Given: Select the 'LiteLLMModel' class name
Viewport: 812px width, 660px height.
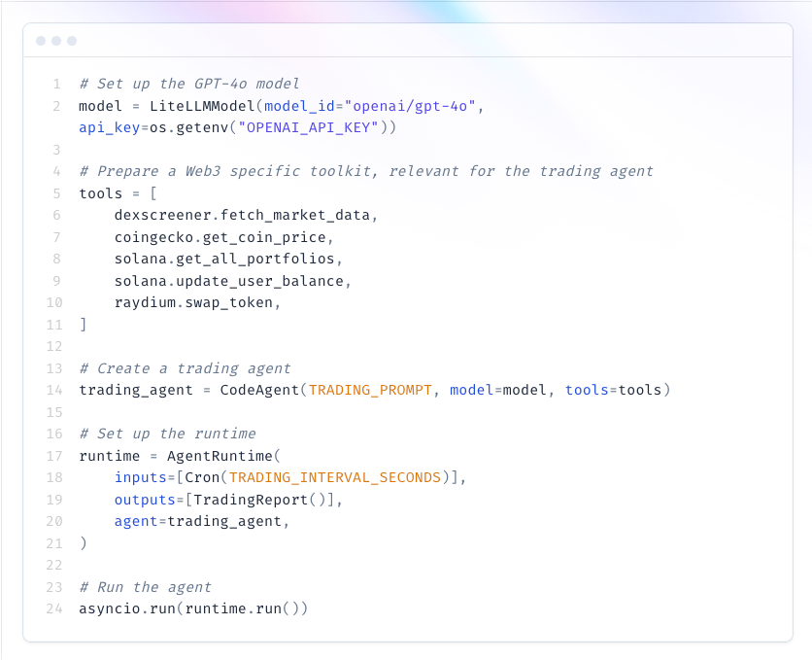Looking at the screenshot, I should 202,106.
